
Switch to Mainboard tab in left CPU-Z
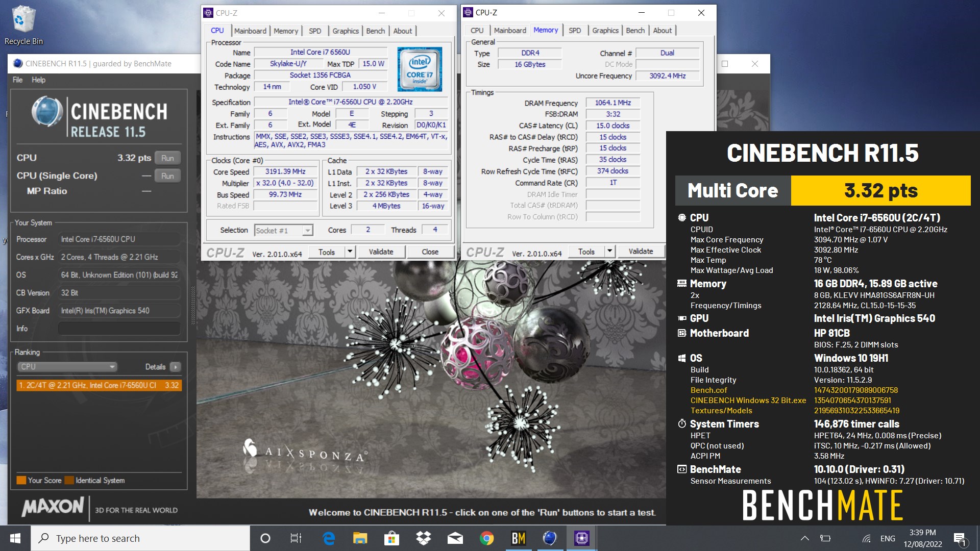point(250,31)
